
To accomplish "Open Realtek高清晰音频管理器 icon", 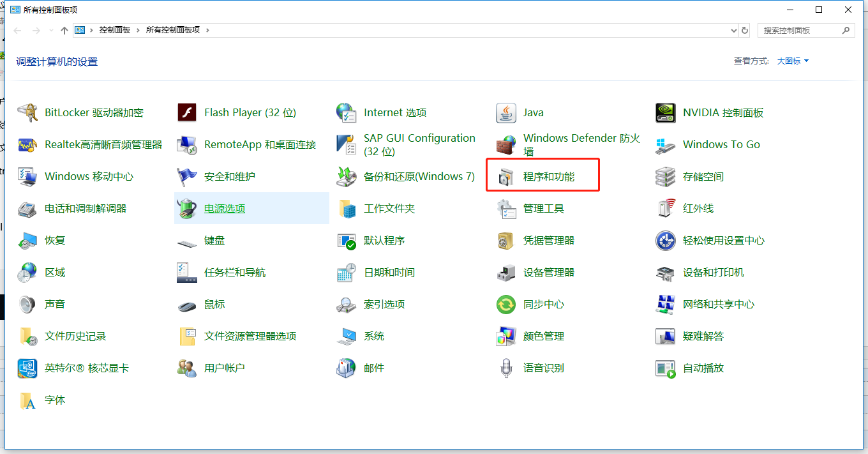I will point(27,145).
